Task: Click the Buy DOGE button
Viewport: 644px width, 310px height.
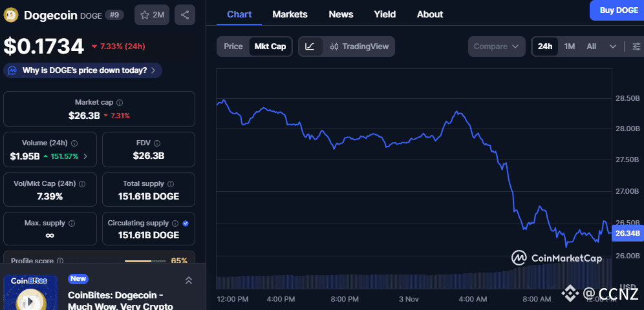Action: point(617,10)
